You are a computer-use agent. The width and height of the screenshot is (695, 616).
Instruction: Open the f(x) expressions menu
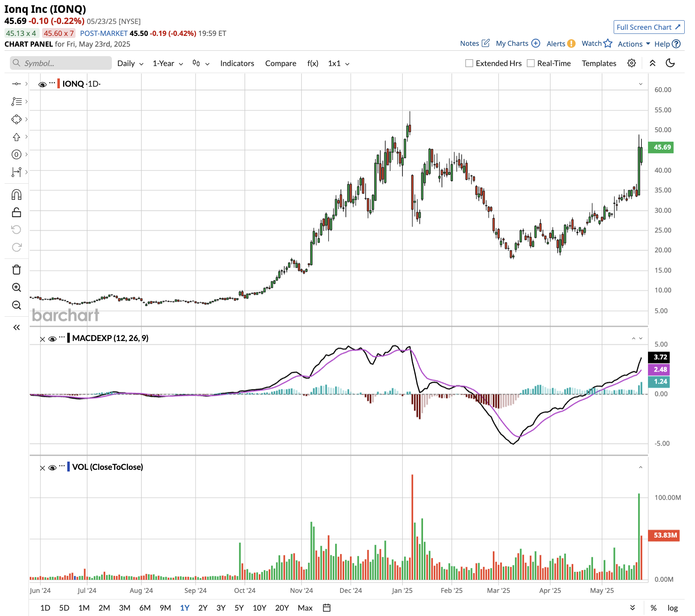313,63
